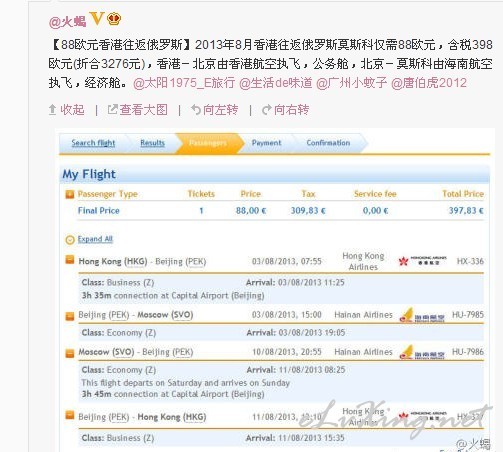Collapse the Moscow to Beijing segment
Image resolution: width=503 pixels, height=452 pixels.
(x=70, y=353)
